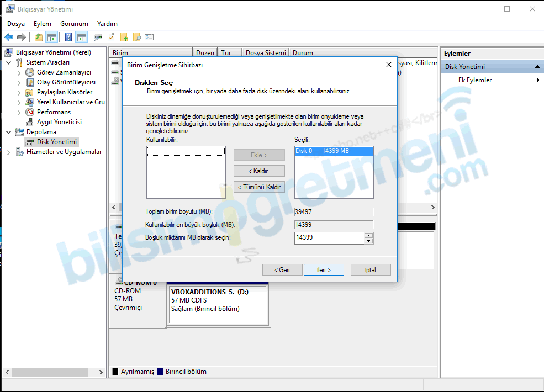
Task: Click the Aygıt Yöneticisi device icon
Action: pyautogui.click(x=30, y=122)
